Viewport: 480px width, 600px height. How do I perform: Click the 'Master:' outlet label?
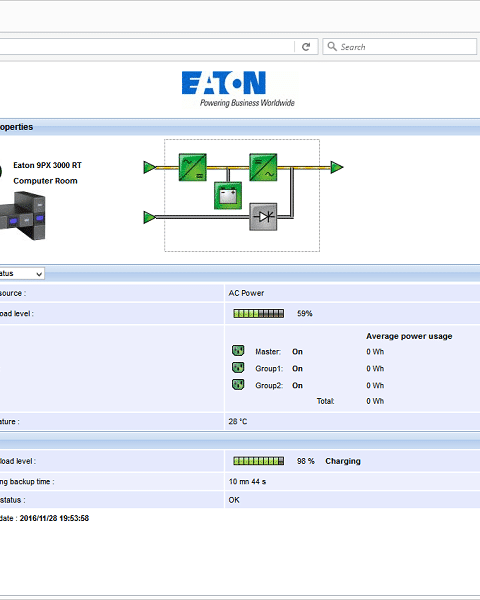click(x=268, y=352)
